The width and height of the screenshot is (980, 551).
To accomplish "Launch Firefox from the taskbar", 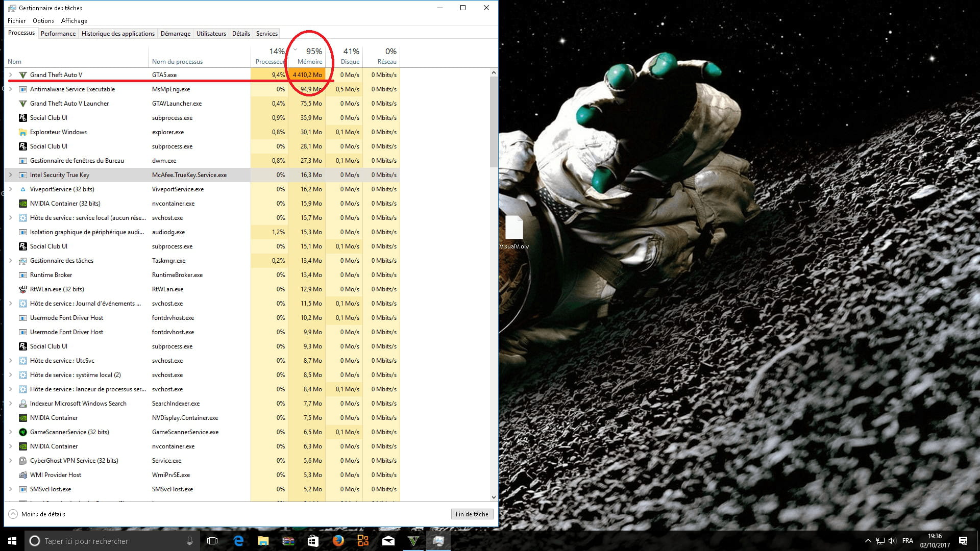I will pos(338,541).
